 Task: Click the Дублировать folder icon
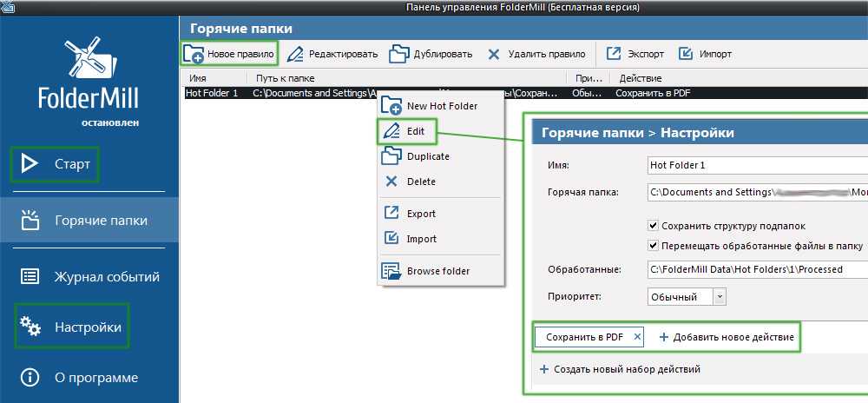tap(398, 54)
